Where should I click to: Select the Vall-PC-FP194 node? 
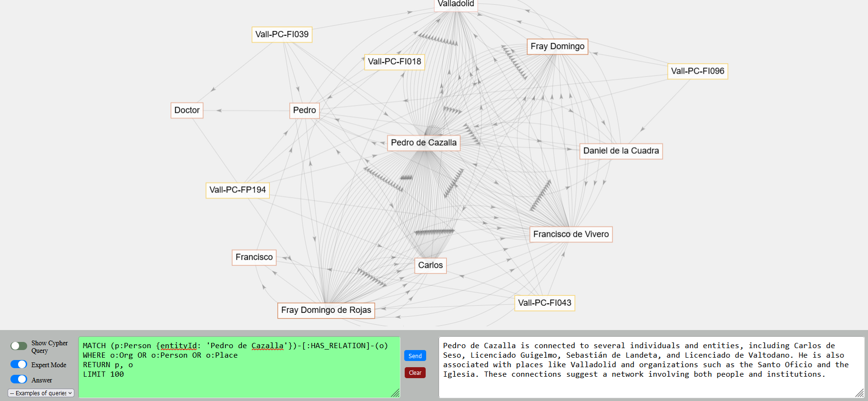238,190
